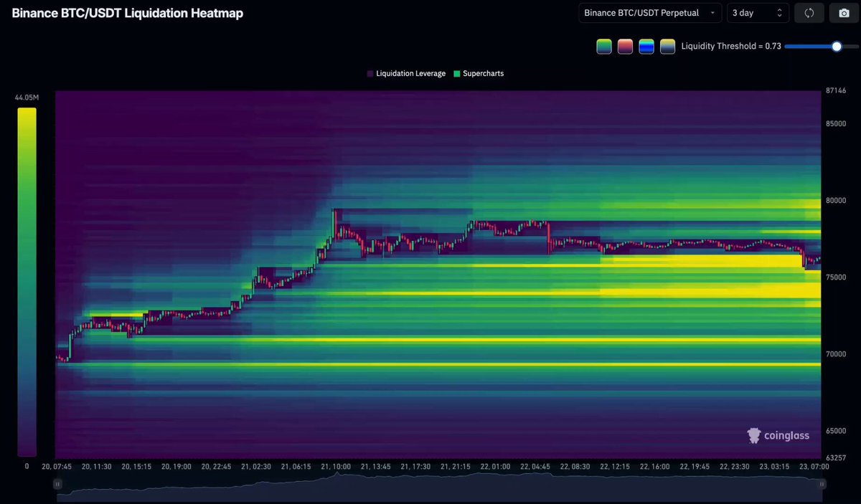The width and height of the screenshot is (861, 504).
Task: Click the left handle of the range navigator
Action: tap(58, 484)
